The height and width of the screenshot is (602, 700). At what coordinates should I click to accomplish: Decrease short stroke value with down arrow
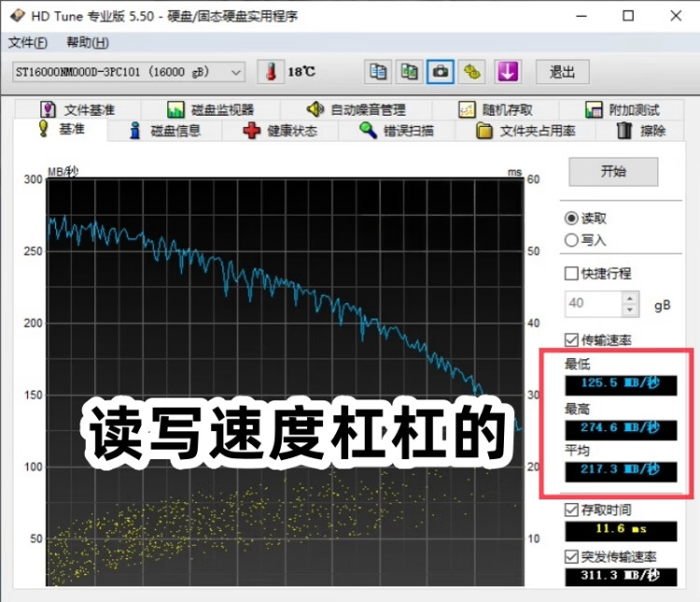(630, 310)
